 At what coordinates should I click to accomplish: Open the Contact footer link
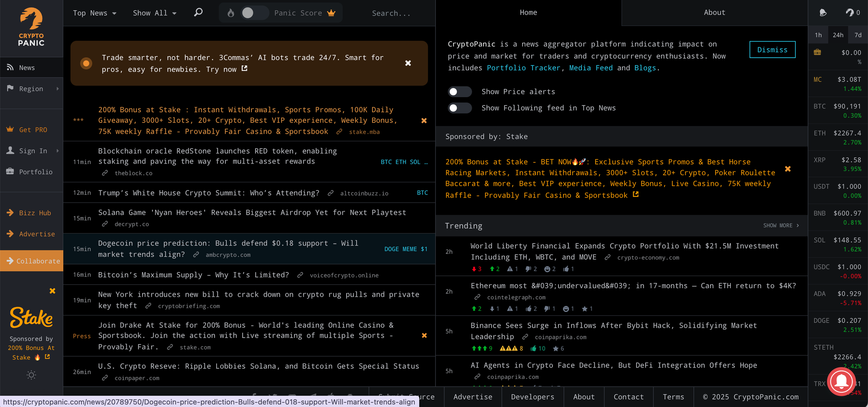click(628, 397)
